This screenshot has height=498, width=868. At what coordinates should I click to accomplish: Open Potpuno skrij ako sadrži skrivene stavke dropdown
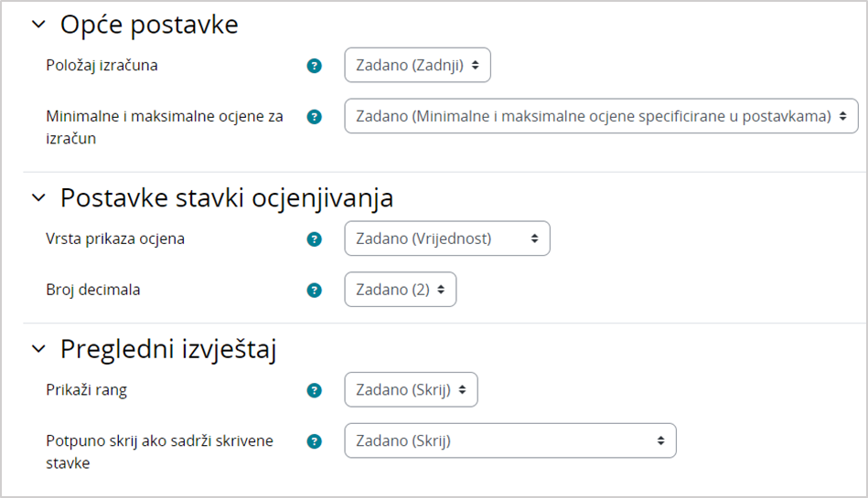(x=509, y=441)
